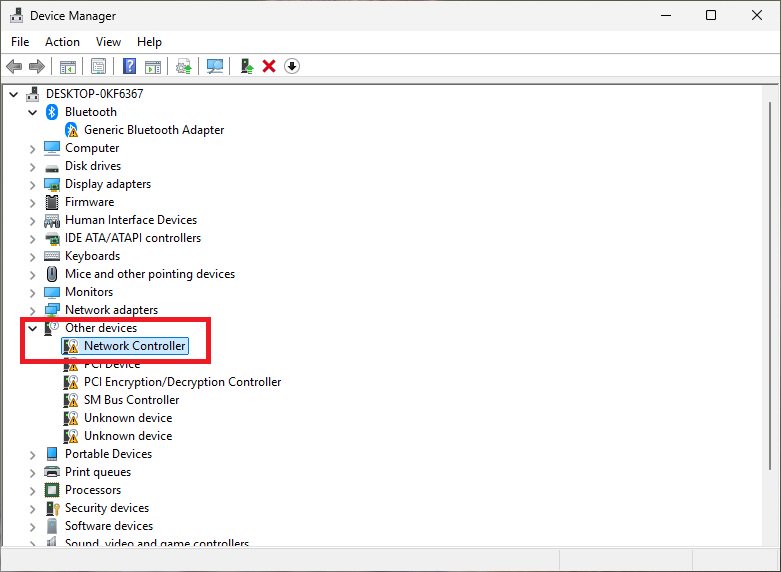
Task: Select the IDE ATA/ATAPI controllers label
Action: tap(133, 238)
